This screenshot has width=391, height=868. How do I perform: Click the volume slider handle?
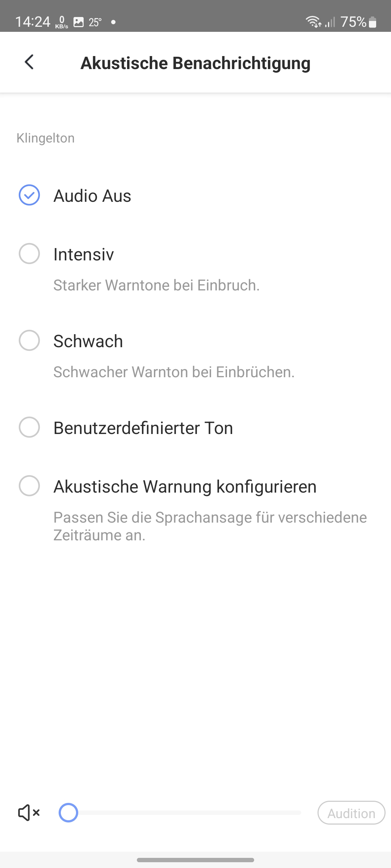pos(68,813)
